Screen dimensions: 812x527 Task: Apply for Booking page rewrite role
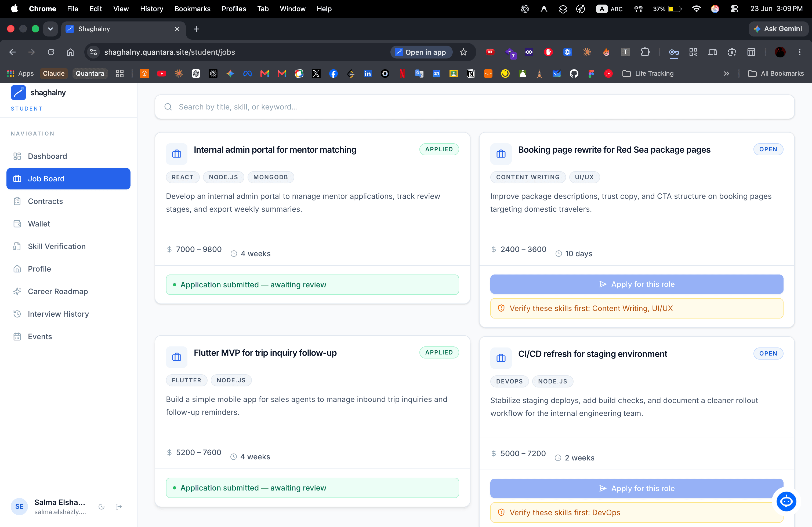637,284
